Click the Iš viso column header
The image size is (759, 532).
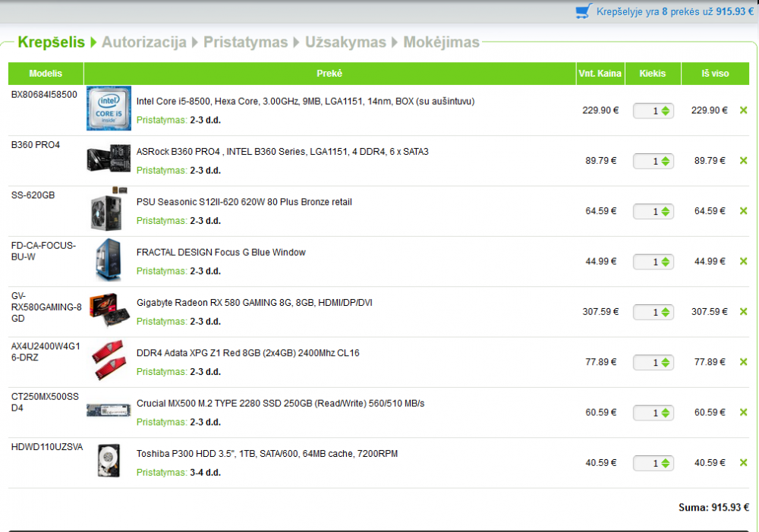coord(715,73)
